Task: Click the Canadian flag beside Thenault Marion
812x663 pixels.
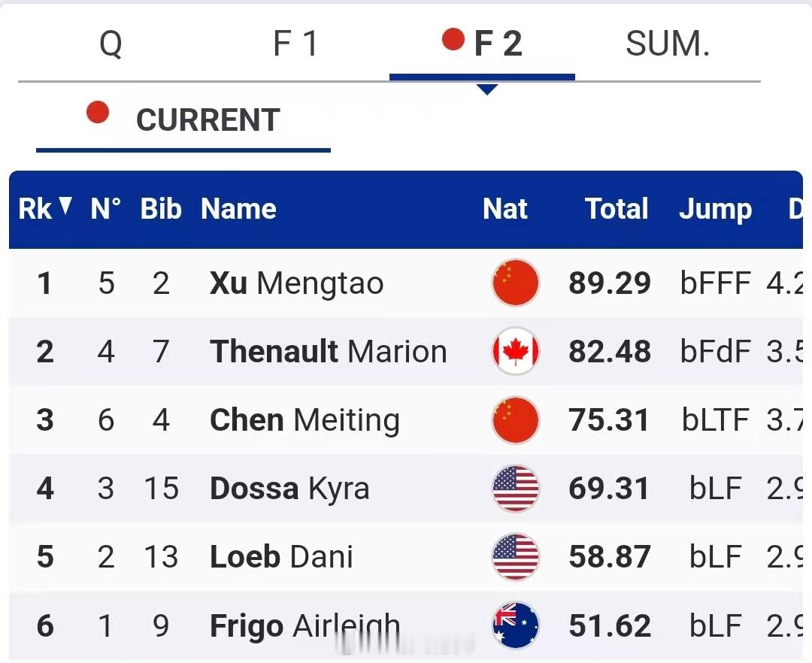Action: coord(516,351)
